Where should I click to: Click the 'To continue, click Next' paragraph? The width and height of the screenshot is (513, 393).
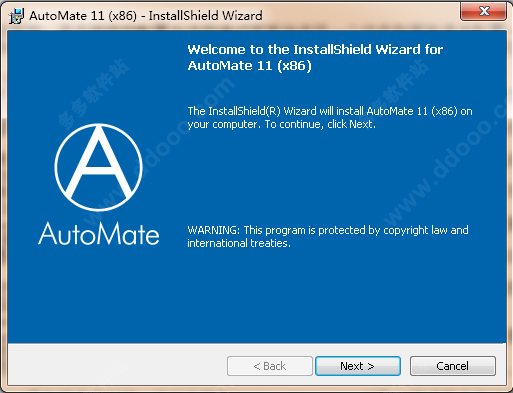330,118
